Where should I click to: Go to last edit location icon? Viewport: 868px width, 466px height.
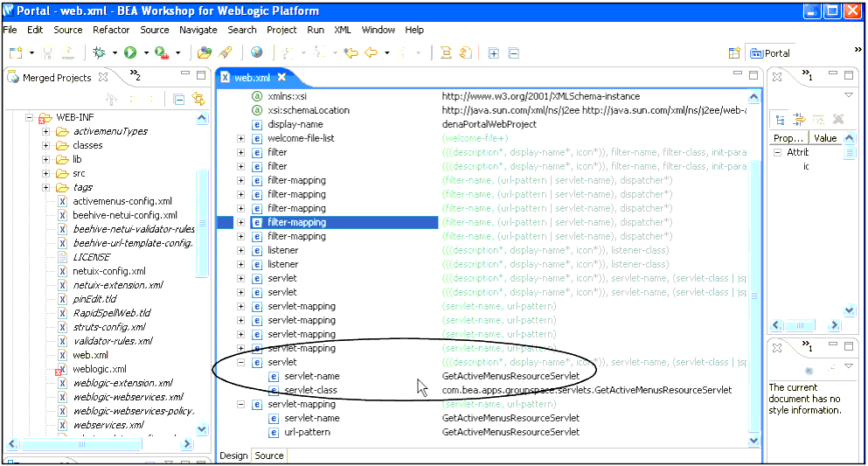(x=351, y=53)
